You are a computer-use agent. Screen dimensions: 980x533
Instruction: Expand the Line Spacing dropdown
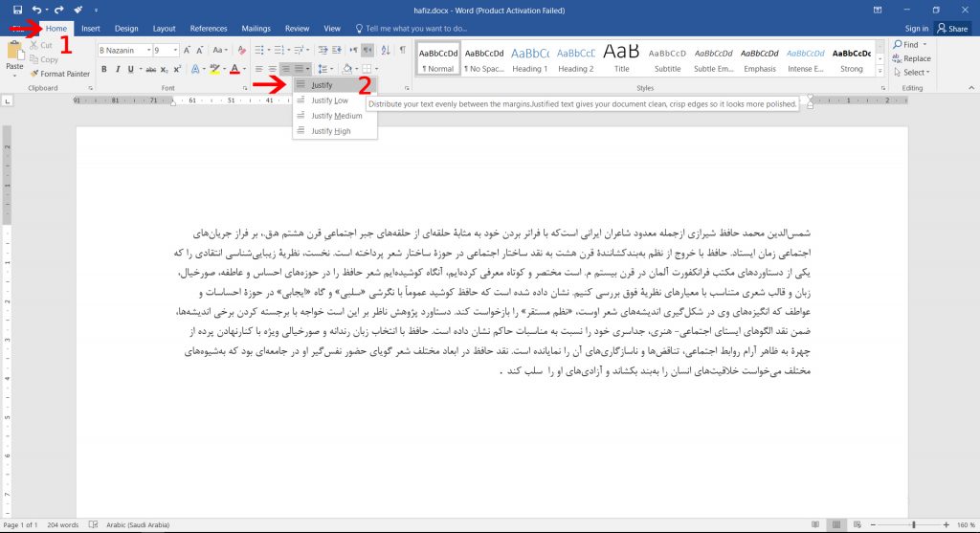(x=330, y=69)
